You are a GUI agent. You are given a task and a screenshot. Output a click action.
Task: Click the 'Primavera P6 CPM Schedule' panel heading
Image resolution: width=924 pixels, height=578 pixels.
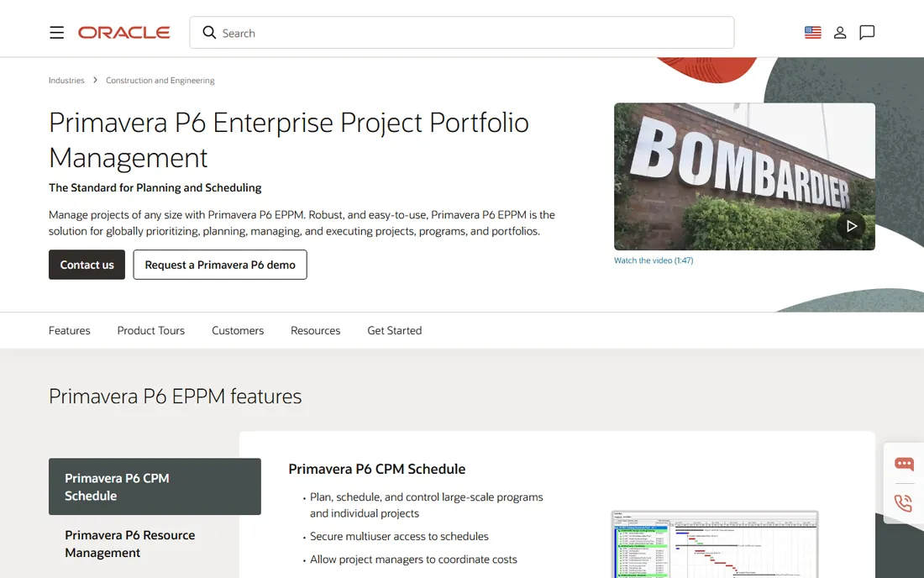point(376,469)
